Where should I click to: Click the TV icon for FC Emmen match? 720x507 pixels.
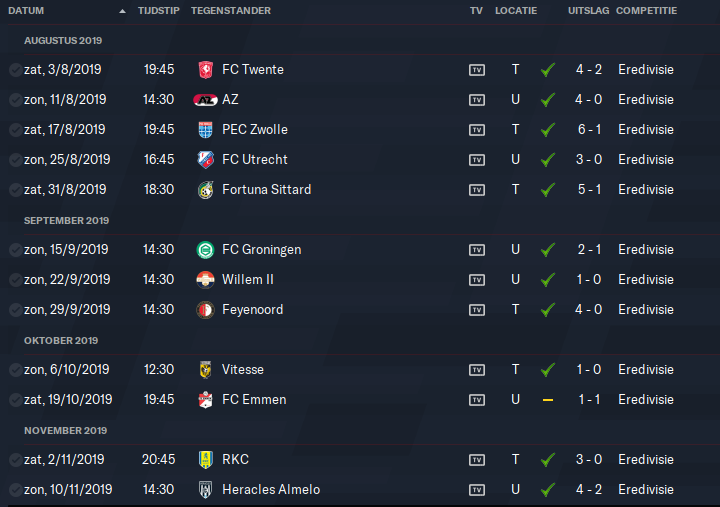[x=477, y=400]
